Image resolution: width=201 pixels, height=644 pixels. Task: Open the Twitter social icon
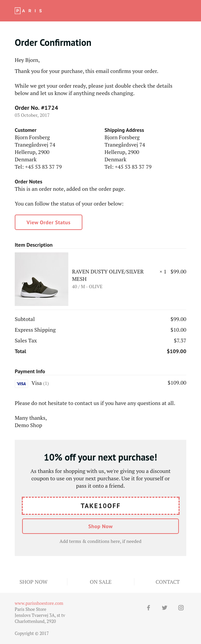[164, 608]
